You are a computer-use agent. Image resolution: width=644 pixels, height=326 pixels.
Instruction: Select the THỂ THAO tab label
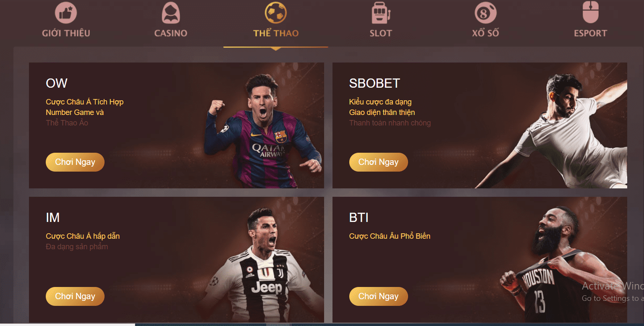276,33
